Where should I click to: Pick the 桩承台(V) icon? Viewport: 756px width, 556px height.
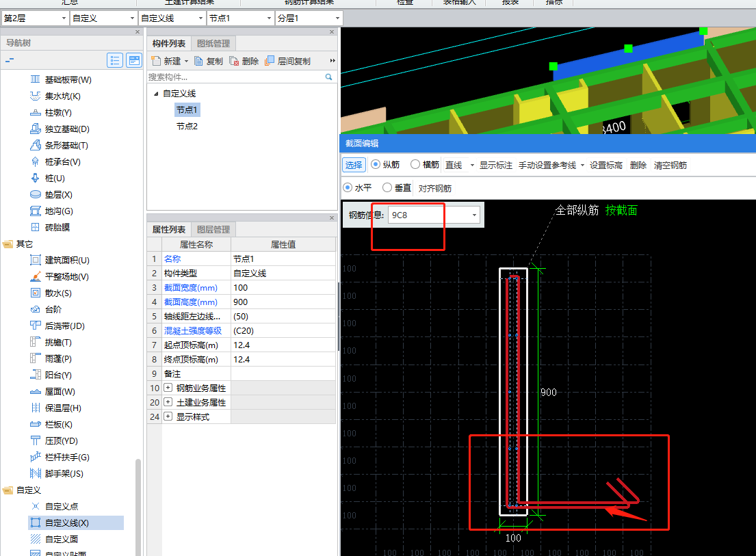tap(35, 161)
